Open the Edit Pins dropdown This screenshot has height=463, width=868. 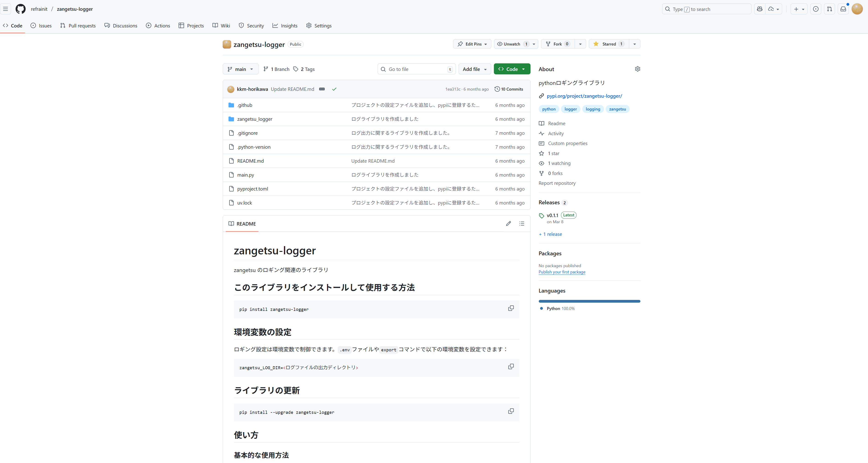(x=472, y=44)
